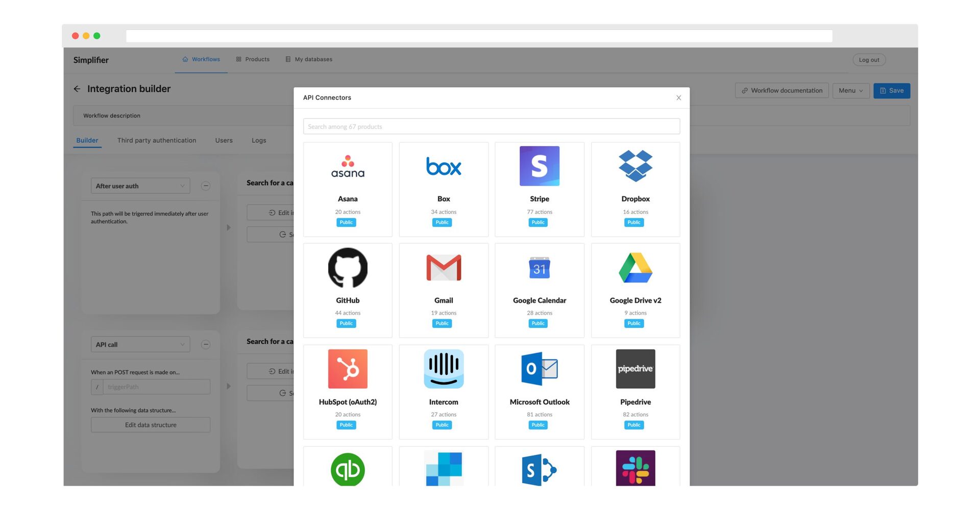Screen dimensions: 980x510
Task: Expand the After user auth path arrow
Action: pyautogui.click(x=229, y=227)
